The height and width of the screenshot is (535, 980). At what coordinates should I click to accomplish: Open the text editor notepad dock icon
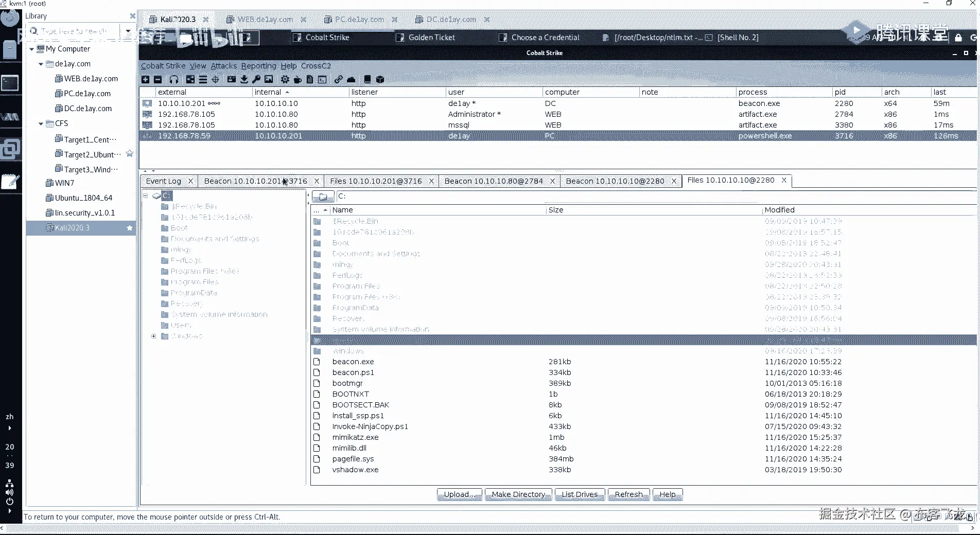tap(10, 181)
